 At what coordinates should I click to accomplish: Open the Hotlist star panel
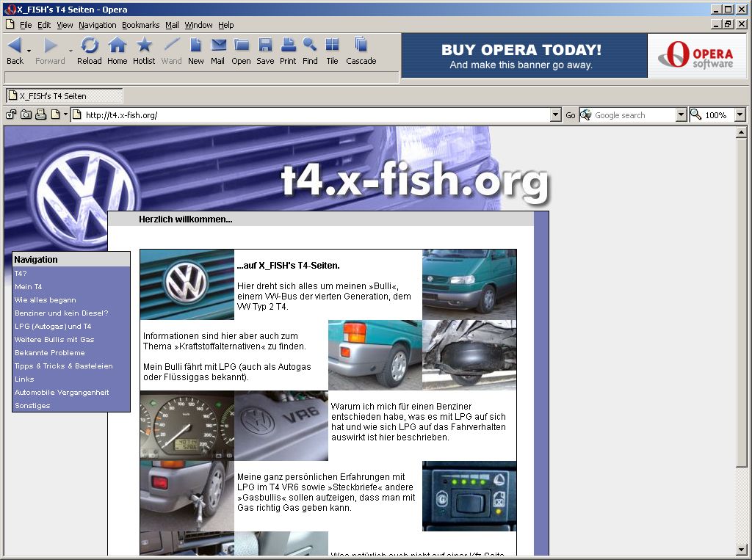coord(144,51)
